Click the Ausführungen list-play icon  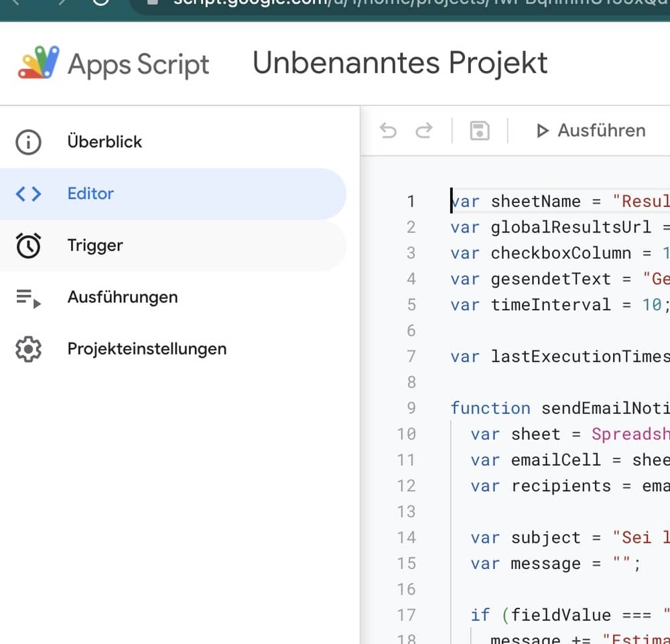click(x=28, y=298)
